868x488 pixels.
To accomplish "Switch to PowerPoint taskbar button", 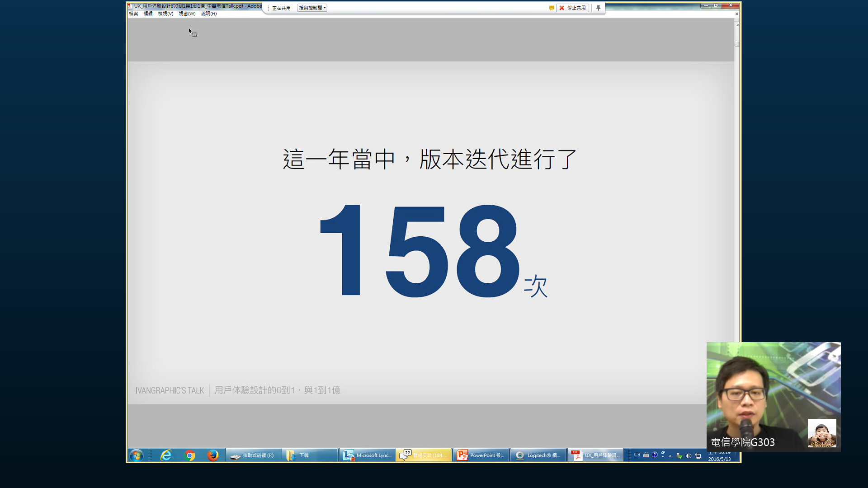I will click(481, 455).
